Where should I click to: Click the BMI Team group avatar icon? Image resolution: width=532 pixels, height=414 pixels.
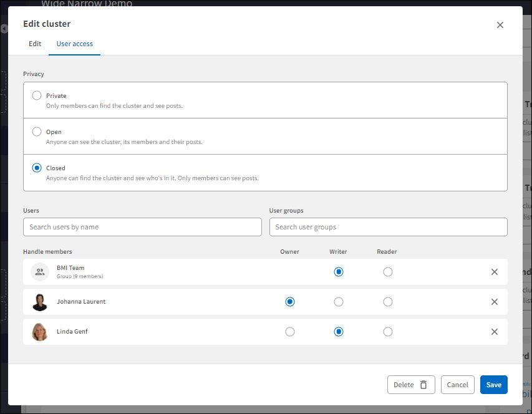39,272
